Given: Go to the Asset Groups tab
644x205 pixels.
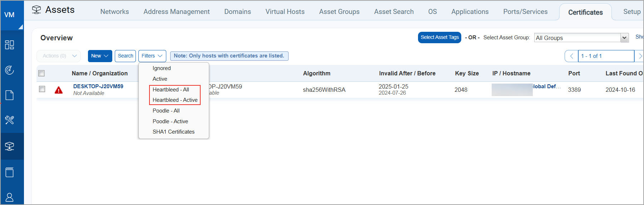Looking at the screenshot, I should 339,12.
